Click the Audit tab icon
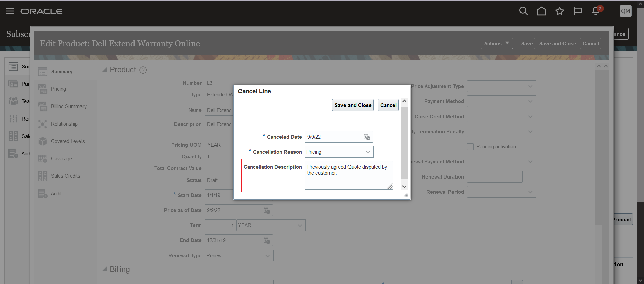Screen dimensions: 644x284 point(43,194)
